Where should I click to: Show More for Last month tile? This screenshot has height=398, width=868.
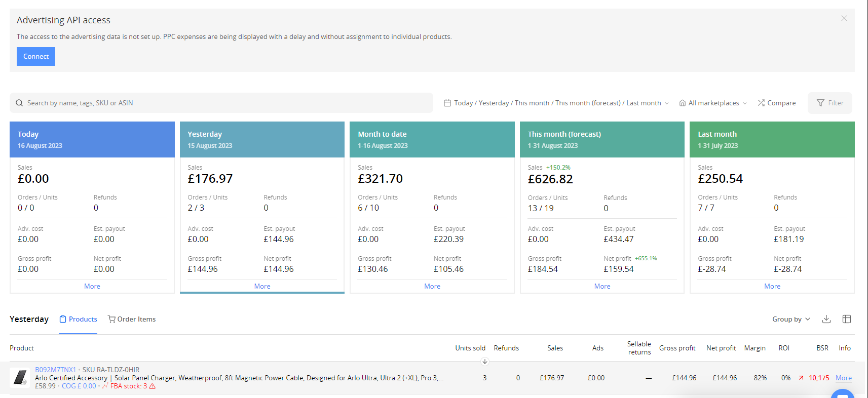tap(772, 286)
